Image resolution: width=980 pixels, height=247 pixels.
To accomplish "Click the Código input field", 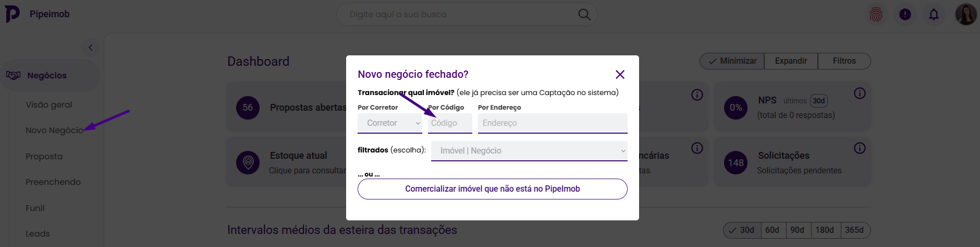I will 450,123.
